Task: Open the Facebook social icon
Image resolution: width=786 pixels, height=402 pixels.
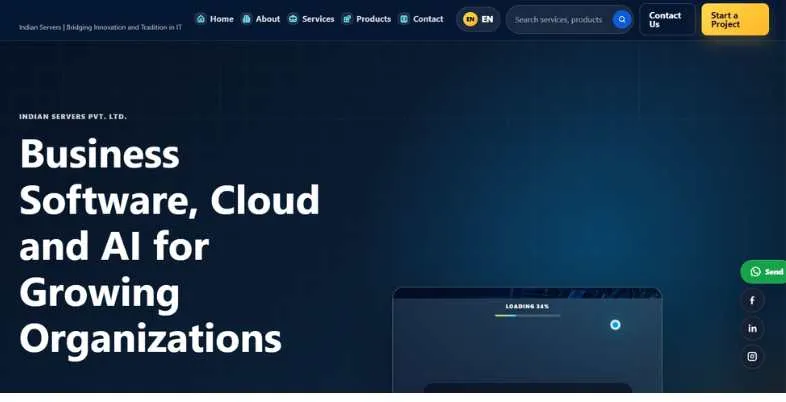Action: [x=752, y=301]
